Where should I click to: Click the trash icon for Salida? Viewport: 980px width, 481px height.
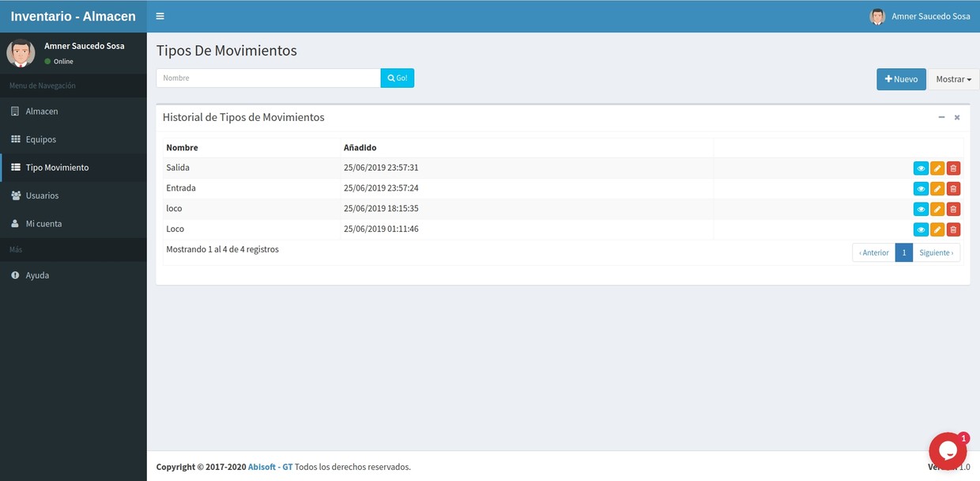click(953, 169)
